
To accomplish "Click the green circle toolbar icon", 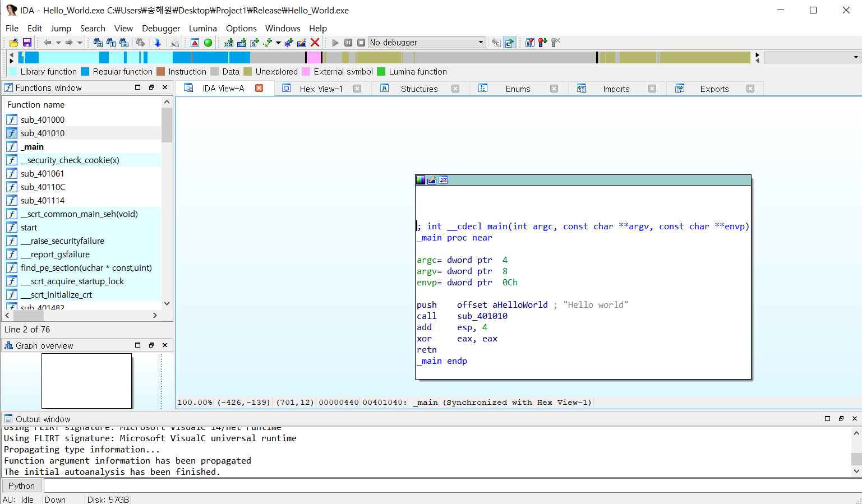I will point(208,43).
